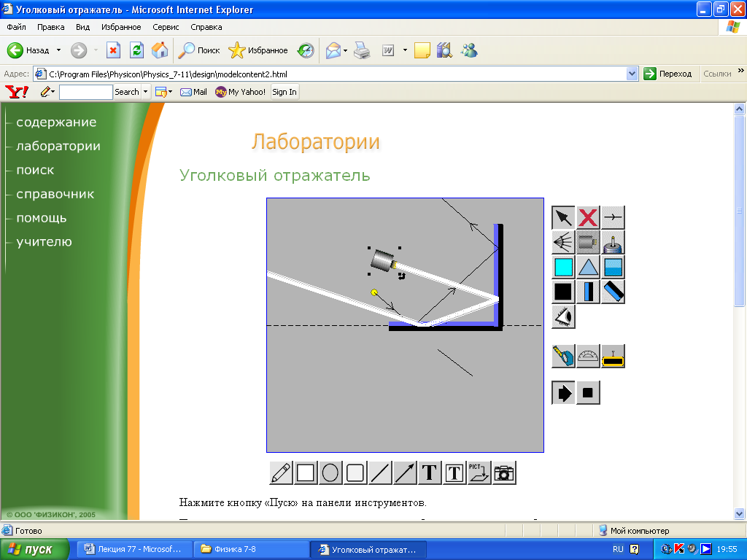
Task: Click the Yahoo Mail button
Action: coord(193,92)
